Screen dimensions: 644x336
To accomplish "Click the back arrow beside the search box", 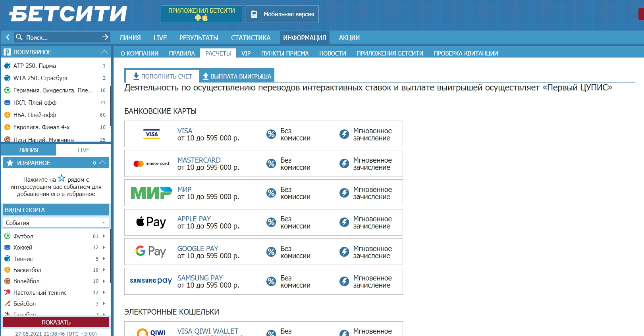I will 8,37.
